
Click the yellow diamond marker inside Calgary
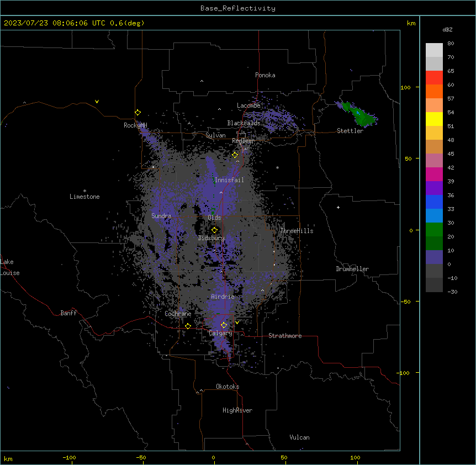coord(224,325)
